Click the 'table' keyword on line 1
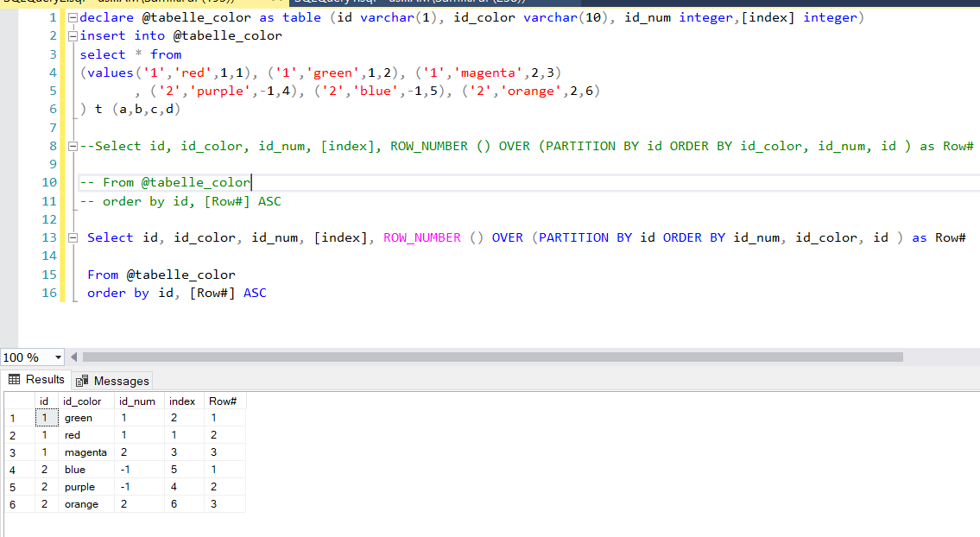This screenshot has height=537, width=980. 302,17
